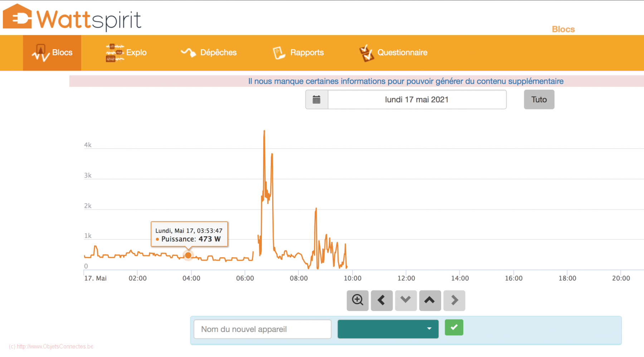Click the date field lundi 17 mai 2021
644x357 pixels.
(417, 99)
